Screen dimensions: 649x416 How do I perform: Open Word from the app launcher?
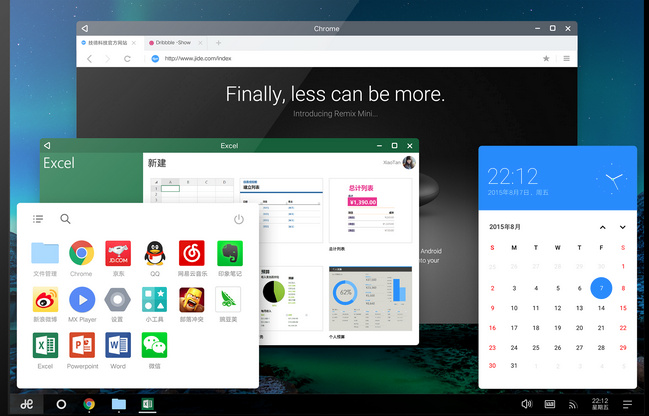(118, 346)
